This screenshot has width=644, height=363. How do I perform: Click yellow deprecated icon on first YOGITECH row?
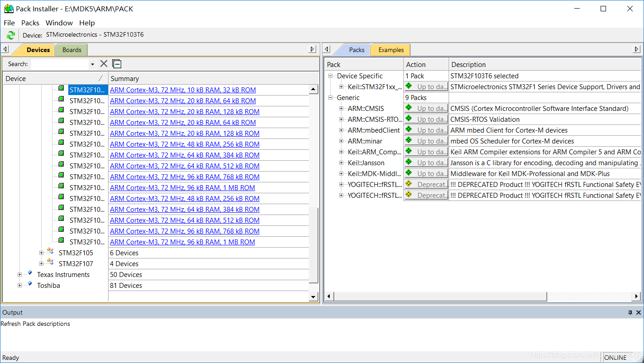click(x=409, y=184)
